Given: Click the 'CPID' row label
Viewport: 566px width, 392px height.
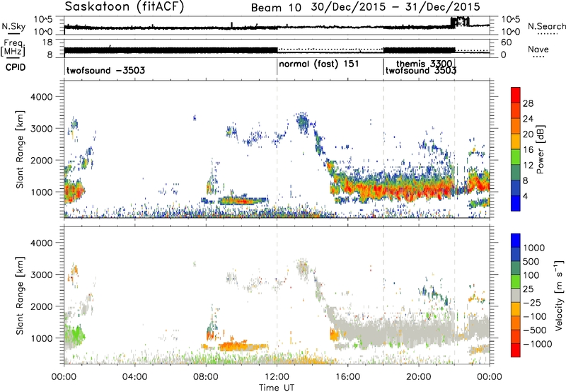Looking at the screenshot, I should [x=16, y=67].
